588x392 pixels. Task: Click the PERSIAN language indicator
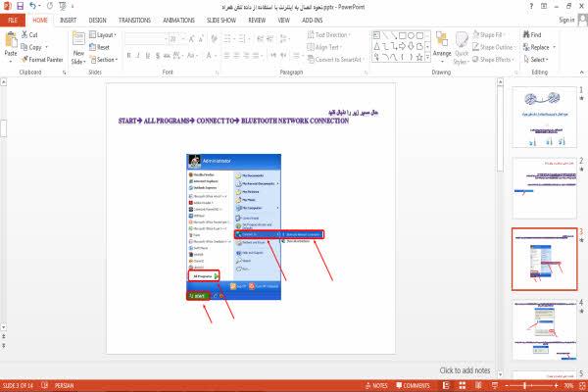[64, 385]
